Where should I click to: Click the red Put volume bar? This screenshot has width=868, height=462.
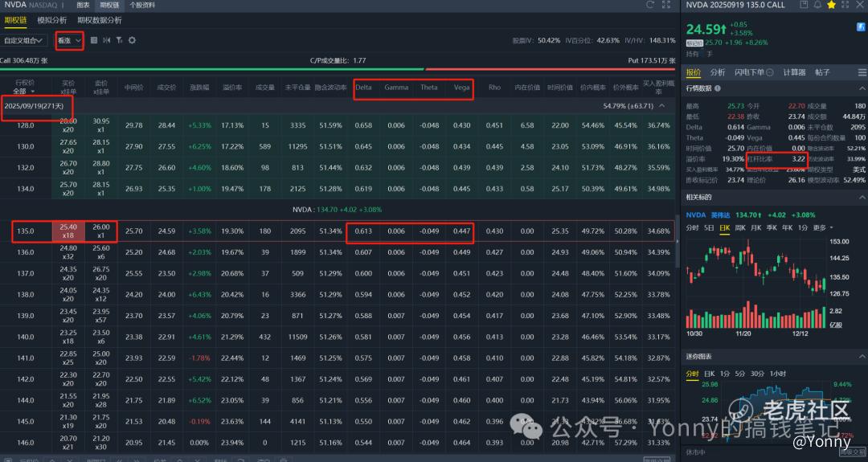[551, 69]
